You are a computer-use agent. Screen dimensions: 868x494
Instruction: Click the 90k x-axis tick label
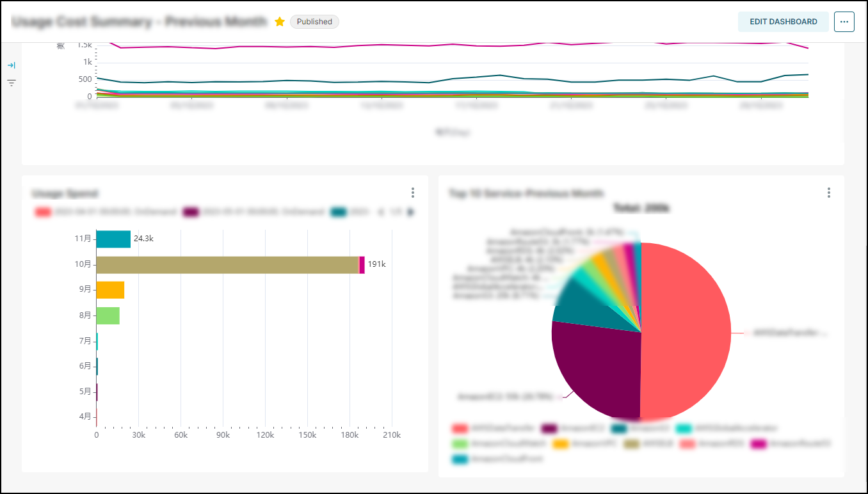(x=223, y=435)
